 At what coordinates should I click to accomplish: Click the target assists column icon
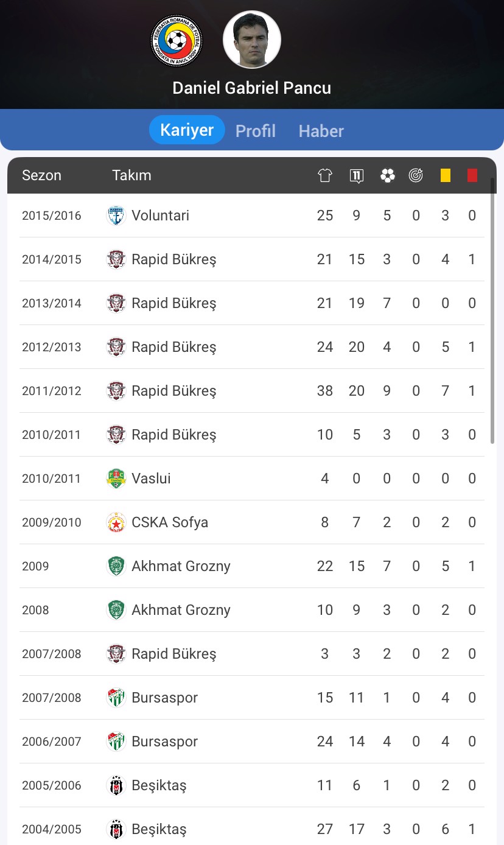point(416,175)
